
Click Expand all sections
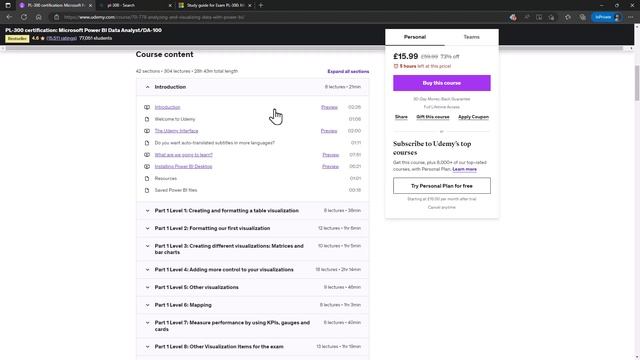pyautogui.click(x=348, y=71)
